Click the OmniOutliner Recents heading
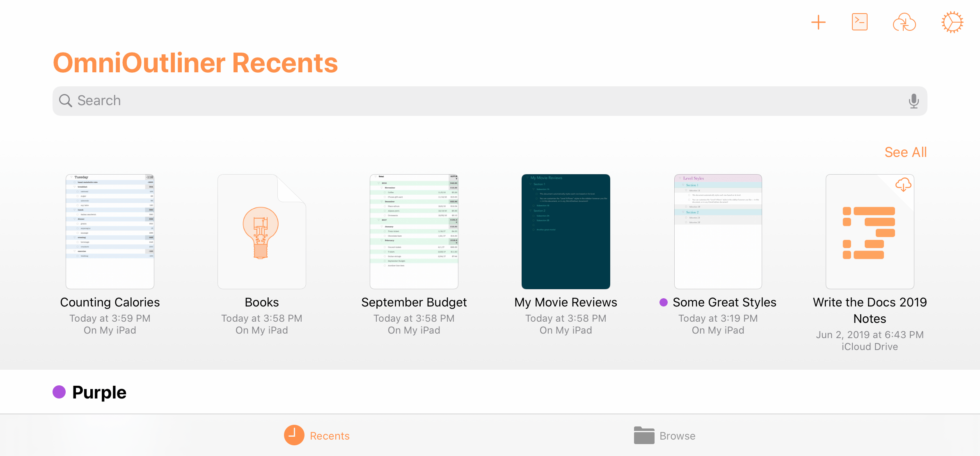Viewport: 980px width, 456px height. (x=195, y=63)
